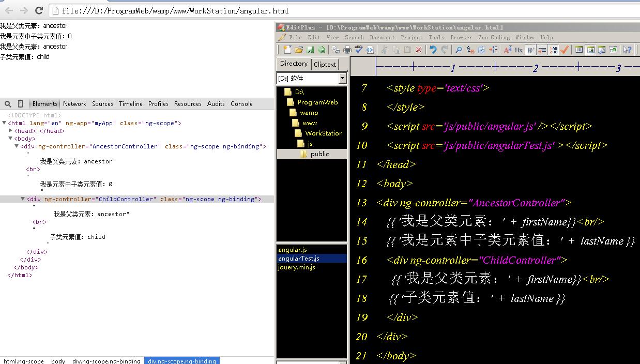Click the Chrome back arrow
The image size is (640, 364).
click(x=9, y=10)
